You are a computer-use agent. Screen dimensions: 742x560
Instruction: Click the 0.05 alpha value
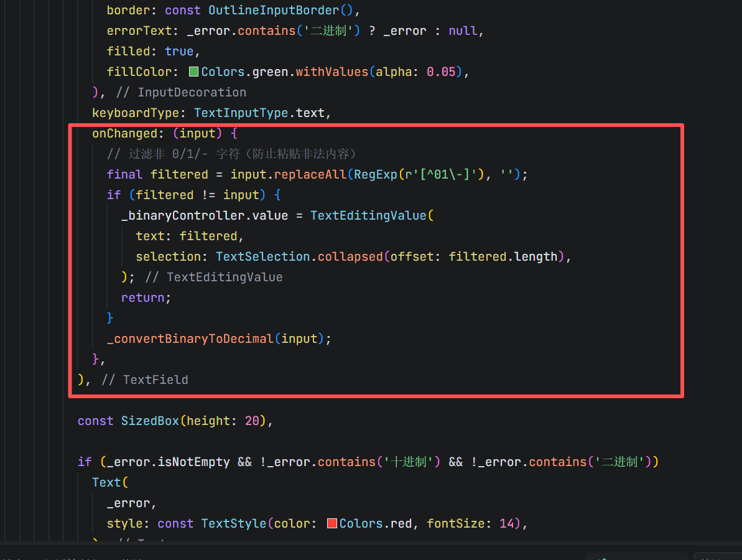point(441,72)
